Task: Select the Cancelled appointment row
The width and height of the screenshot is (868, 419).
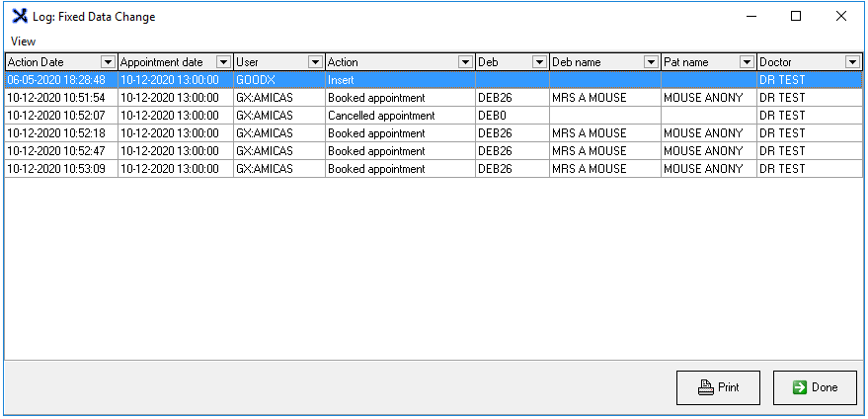Action: click(380, 116)
